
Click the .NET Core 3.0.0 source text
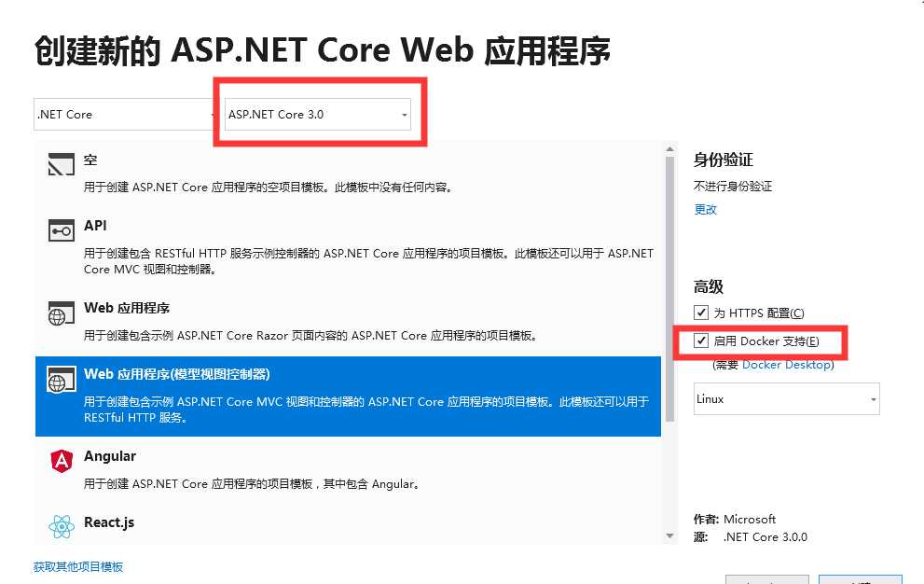click(x=765, y=536)
